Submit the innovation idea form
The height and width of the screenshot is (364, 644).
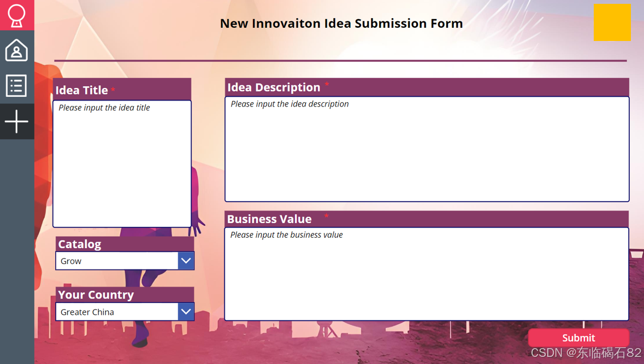tap(578, 338)
